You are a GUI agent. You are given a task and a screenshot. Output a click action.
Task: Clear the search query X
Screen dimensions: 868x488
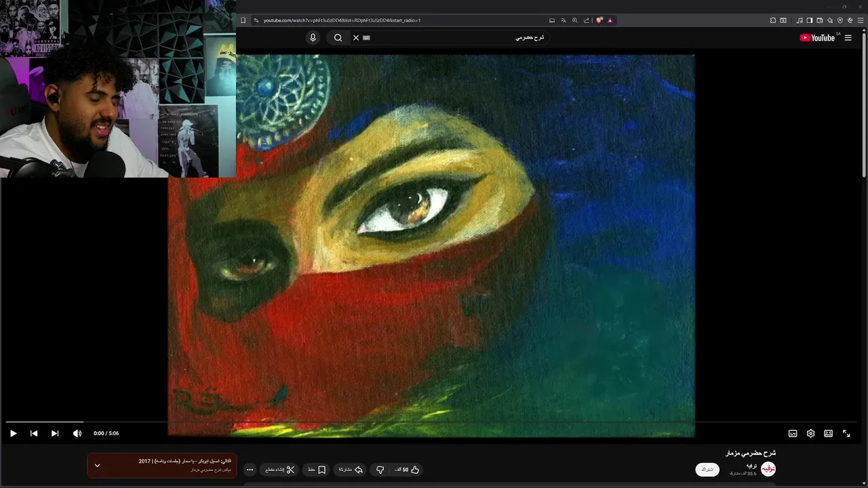tap(356, 38)
